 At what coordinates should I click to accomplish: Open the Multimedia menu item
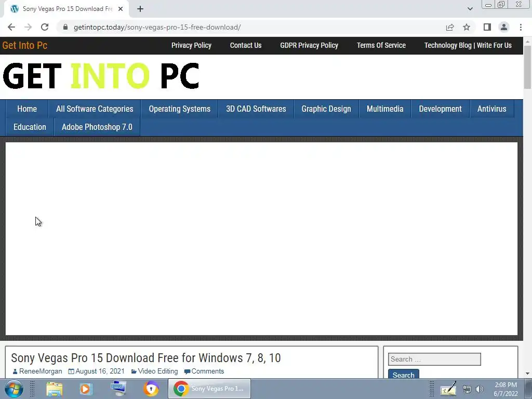coord(385,109)
